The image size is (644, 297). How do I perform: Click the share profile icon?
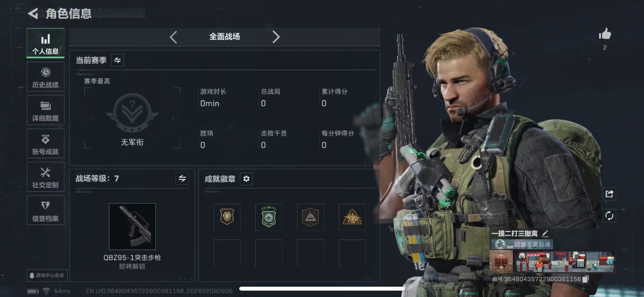pos(609,194)
